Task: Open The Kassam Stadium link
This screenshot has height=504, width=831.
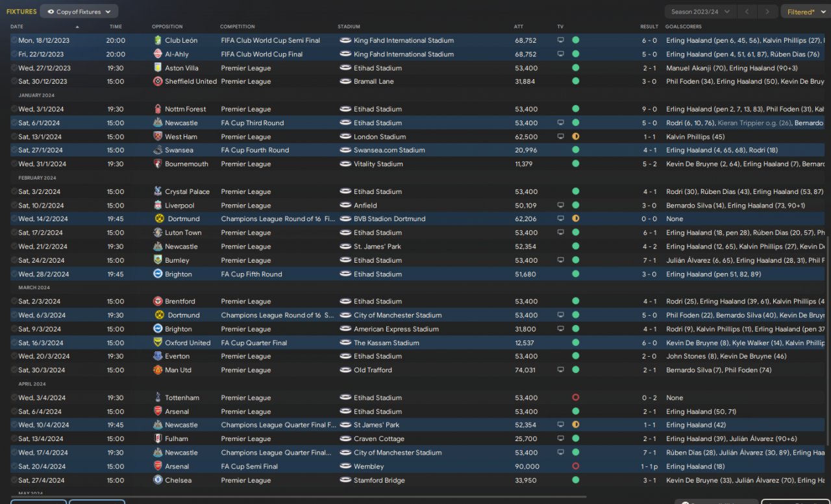Action: (x=386, y=342)
